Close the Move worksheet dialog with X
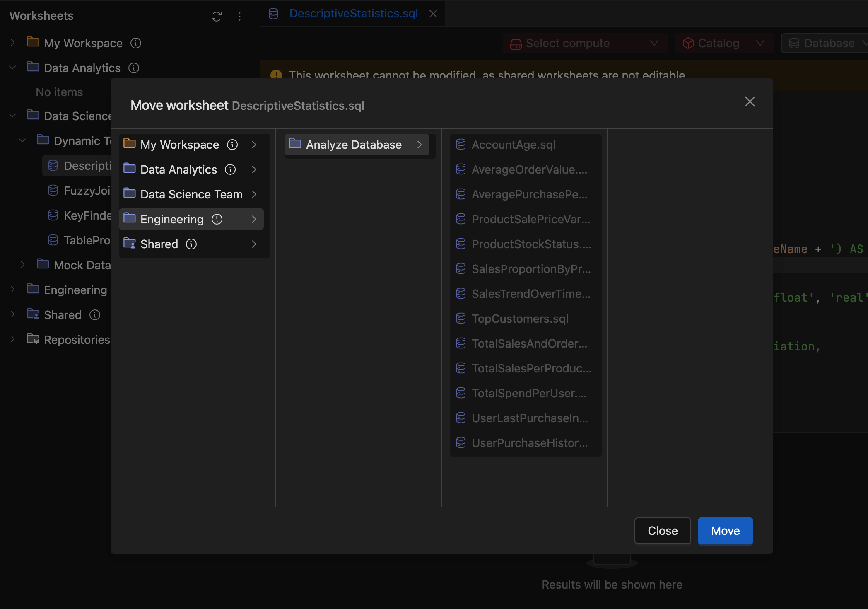The width and height of the screenshot is (868, 609). pos(750,101)
